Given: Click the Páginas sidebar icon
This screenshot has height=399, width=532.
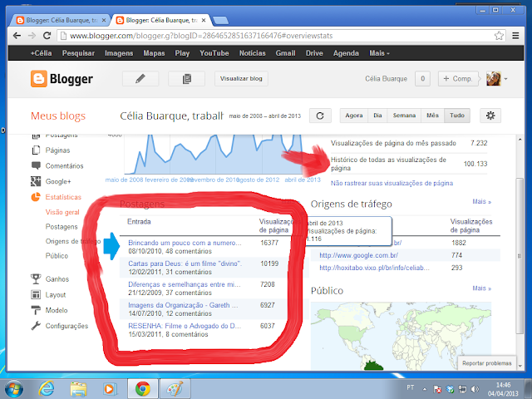Looking at the screenshot, I should click(x=36, y=150).
